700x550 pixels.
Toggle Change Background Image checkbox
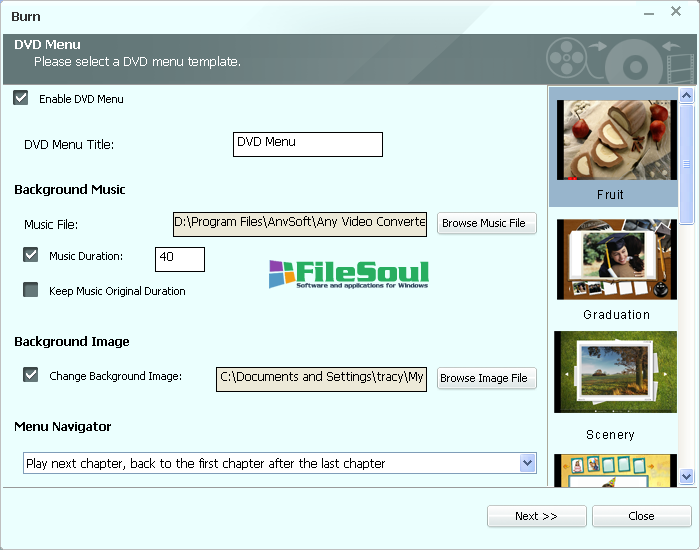pos(31,375)
